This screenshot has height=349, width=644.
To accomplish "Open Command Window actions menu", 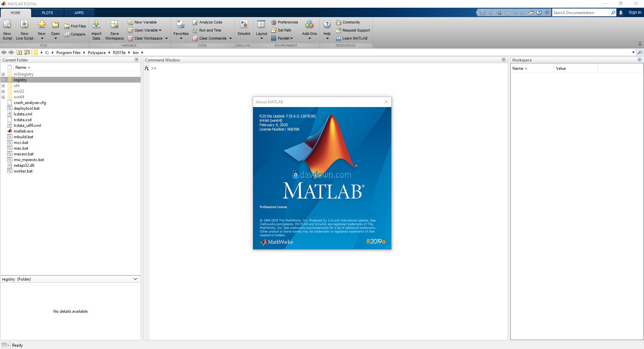I will pos(504,60).
